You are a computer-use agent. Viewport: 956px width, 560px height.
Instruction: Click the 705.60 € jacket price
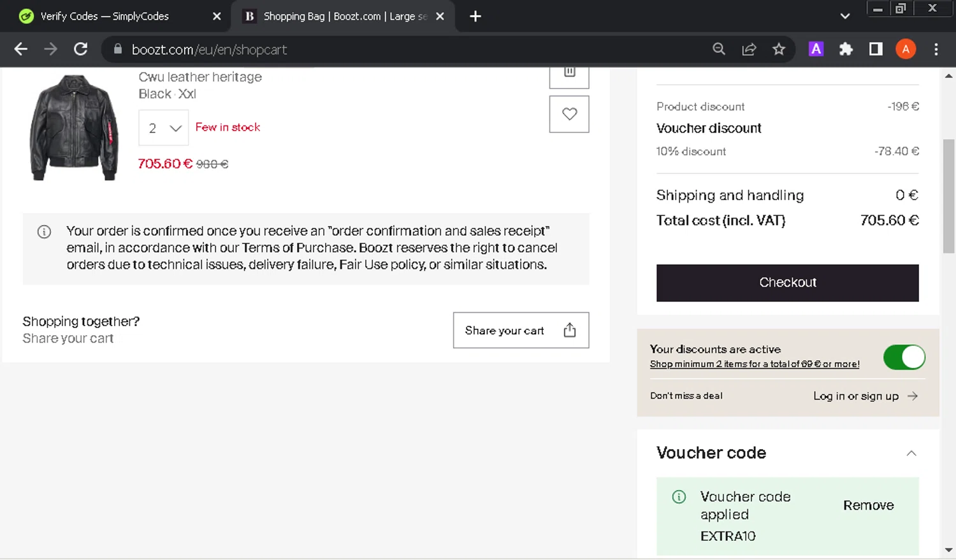(x=165, y=164)
